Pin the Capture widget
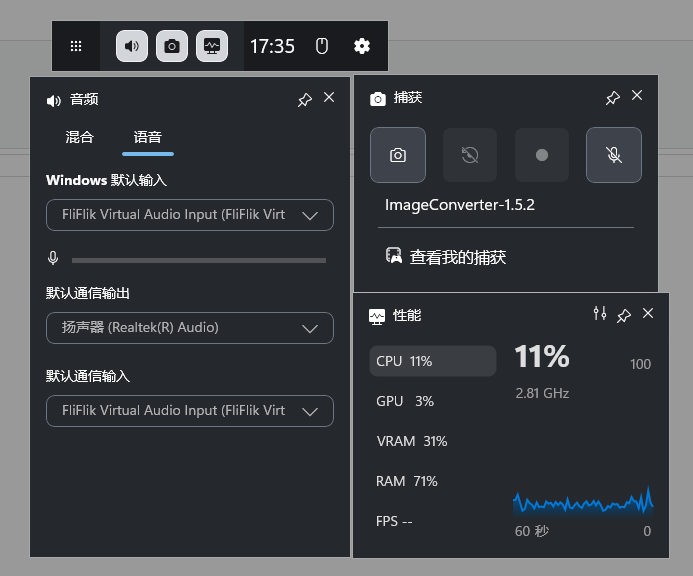Image resolution: width=693 pixels, height=576 pixels. point(613,98)
